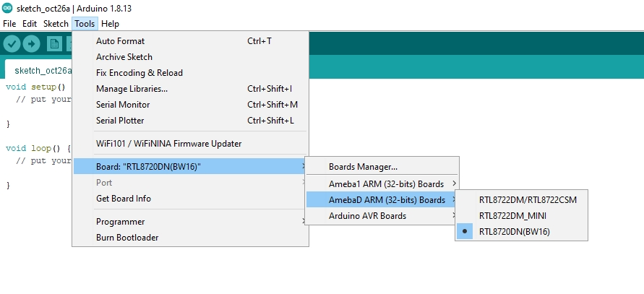The image size is (644, 294).
Task: Open Manage Libraries...
Action: tap(191, 89)
